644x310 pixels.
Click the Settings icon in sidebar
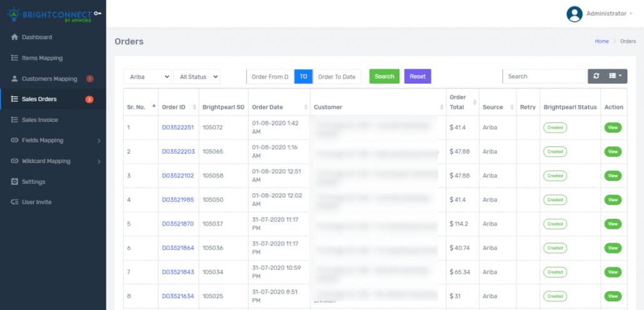(14, 181)
